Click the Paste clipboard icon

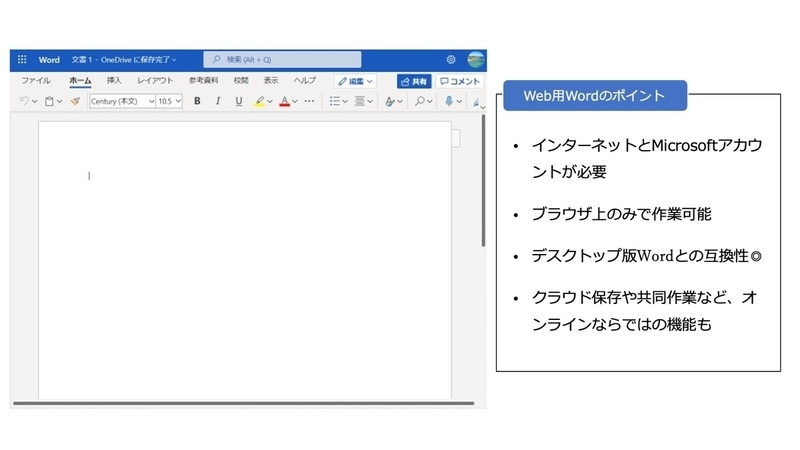[x=49, y=101]
